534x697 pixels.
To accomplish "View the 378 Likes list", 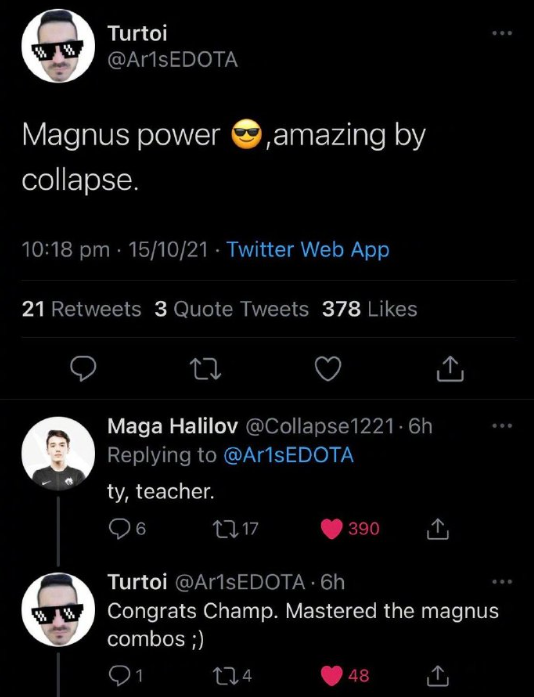I will click(369, 309).
